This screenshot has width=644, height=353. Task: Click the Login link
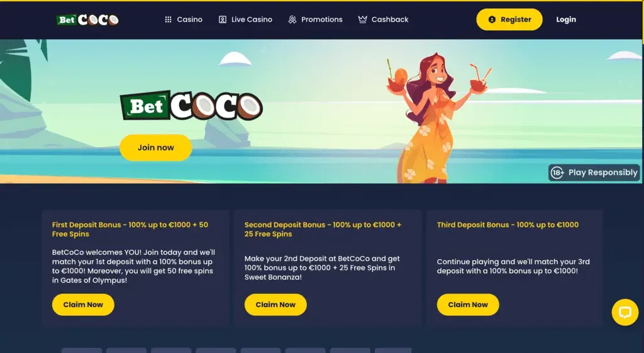coord(566,20)
